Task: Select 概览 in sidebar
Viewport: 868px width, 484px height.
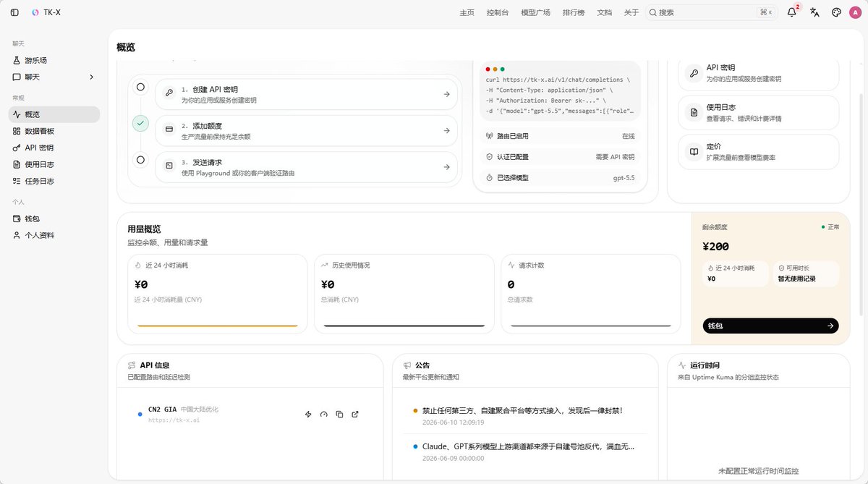Action: (x=54, y=114)
